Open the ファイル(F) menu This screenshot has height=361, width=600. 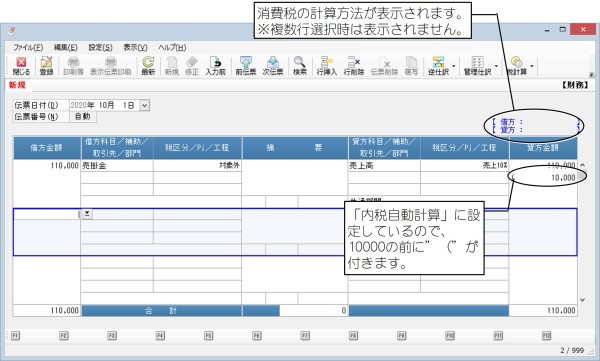point(28,47)
